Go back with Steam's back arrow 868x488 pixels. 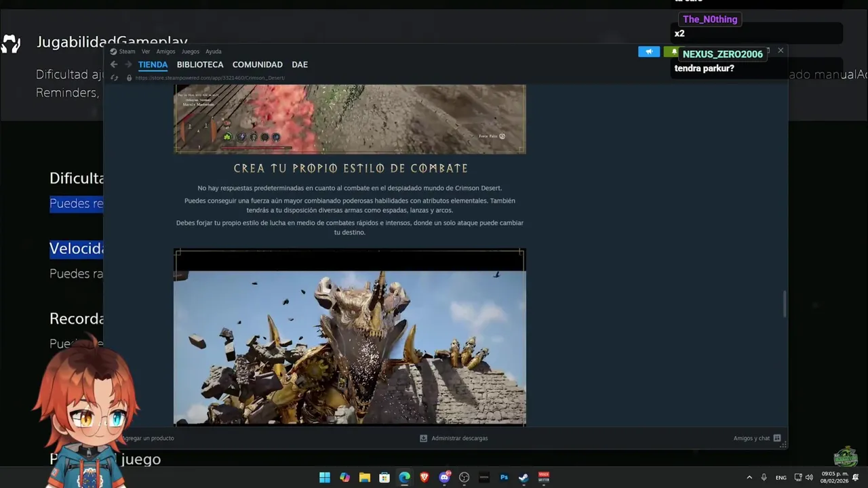click(x=114, y=64)
